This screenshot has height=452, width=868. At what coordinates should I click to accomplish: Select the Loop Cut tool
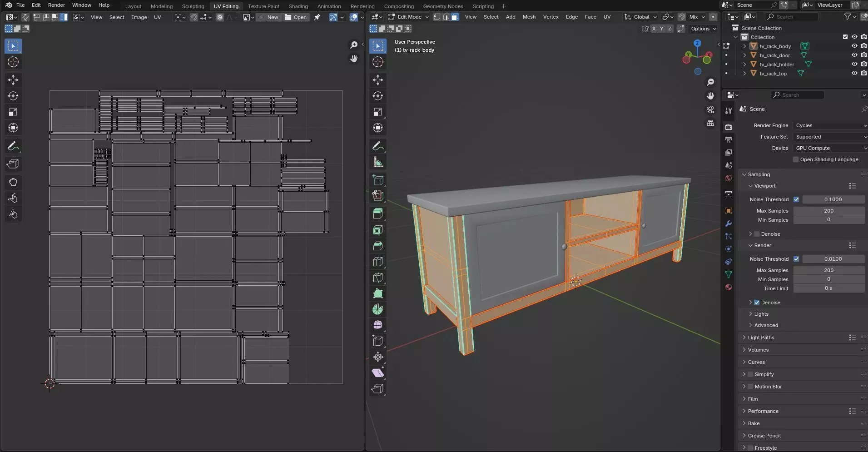pyautogui.click(x=378, y=262)
